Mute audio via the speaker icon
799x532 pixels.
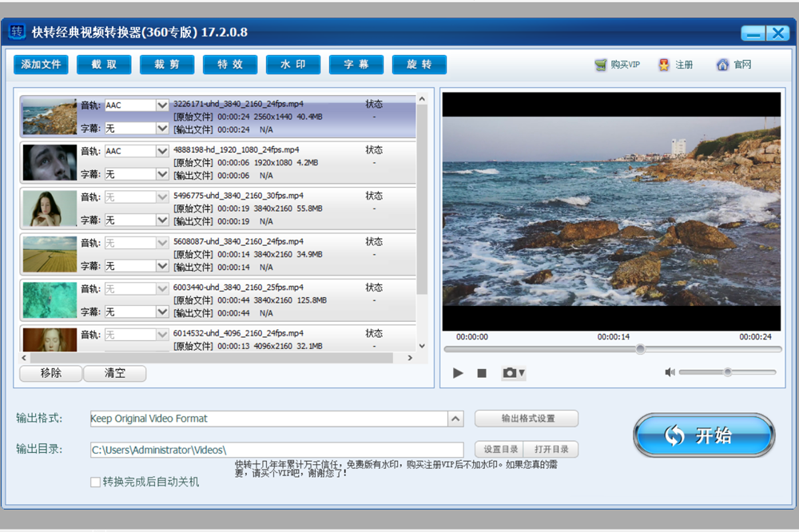670,372
